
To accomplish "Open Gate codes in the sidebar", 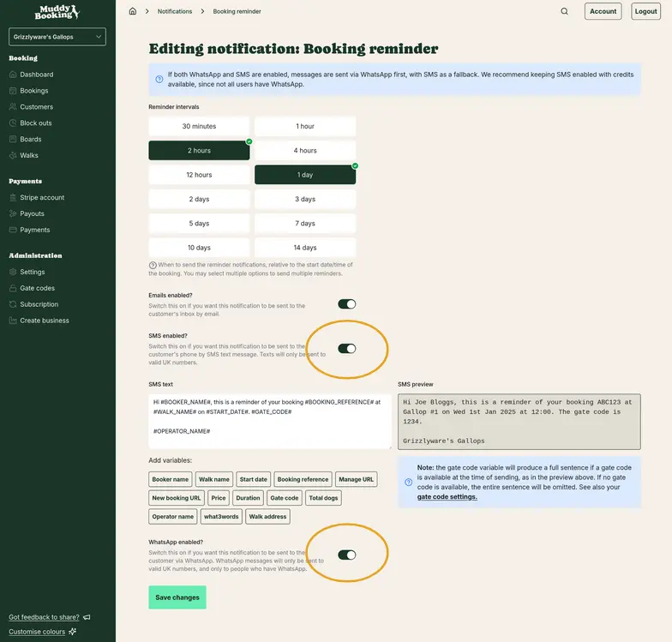I will pos(38,288).
